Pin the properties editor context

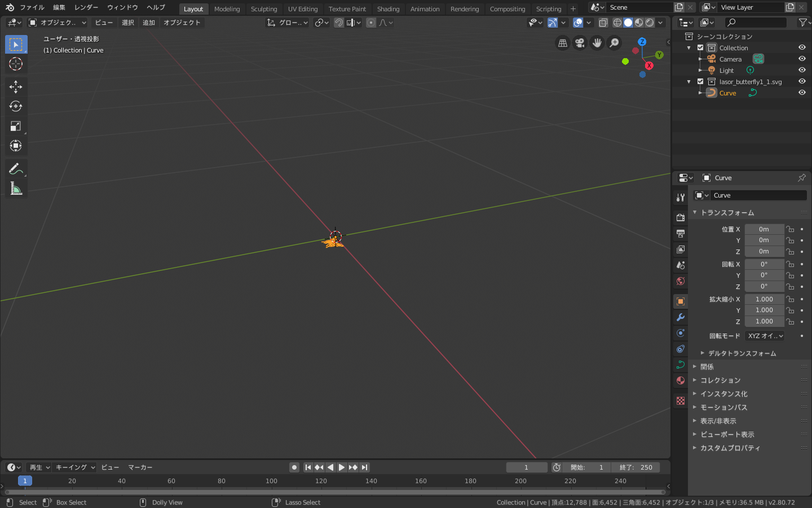click(801, 178)
